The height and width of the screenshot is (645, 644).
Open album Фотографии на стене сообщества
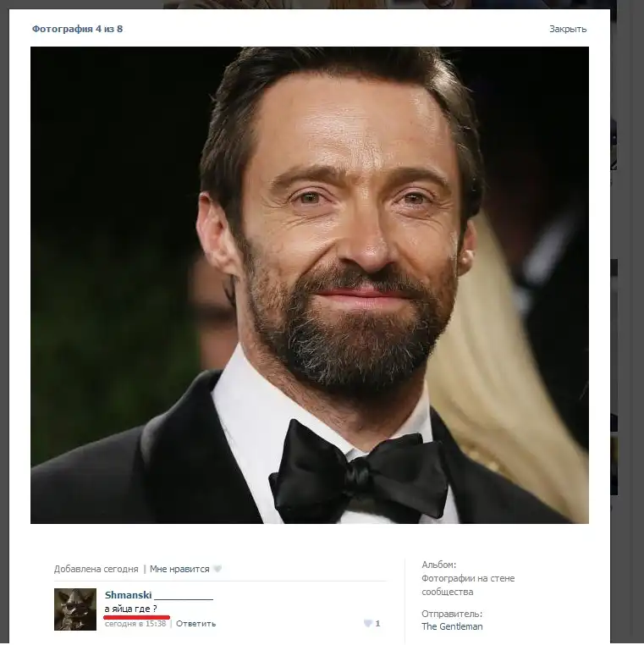tap(467, 585)
